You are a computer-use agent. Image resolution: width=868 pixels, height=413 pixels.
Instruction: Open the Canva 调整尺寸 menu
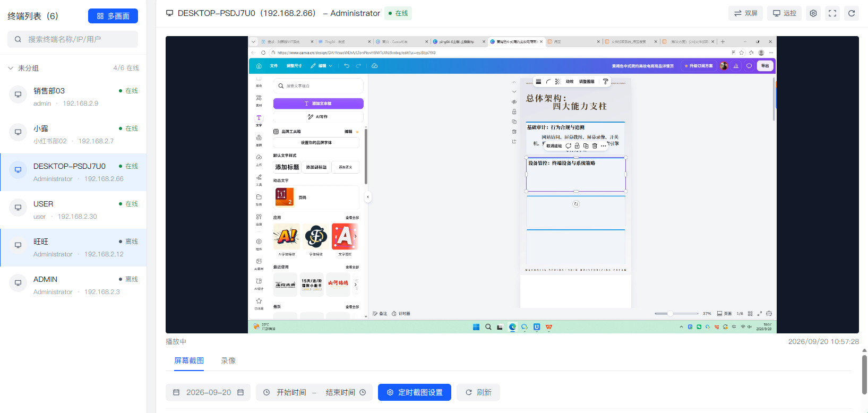click(294, 66)
